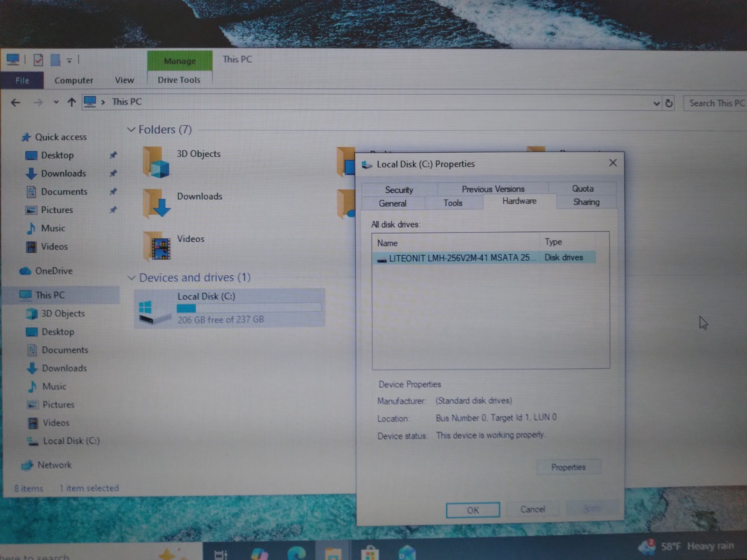
Task: Switch to General tab in Properties
Action: click(x=393, y=203)
